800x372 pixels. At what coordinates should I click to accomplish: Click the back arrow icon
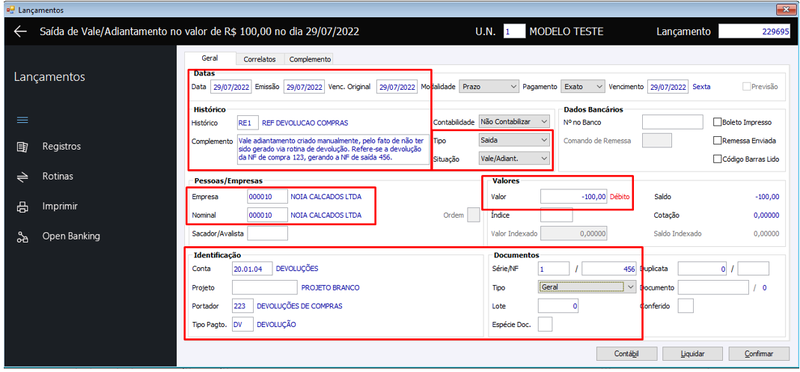pos(20,32)
